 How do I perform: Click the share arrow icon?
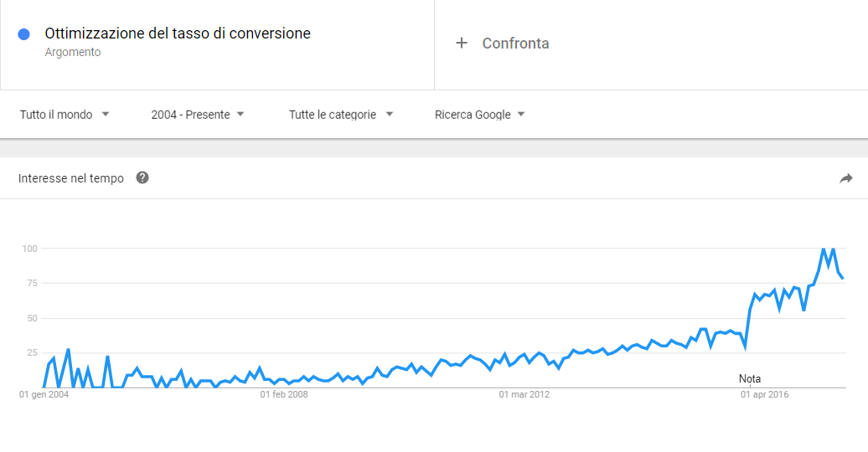pos(846,178)
